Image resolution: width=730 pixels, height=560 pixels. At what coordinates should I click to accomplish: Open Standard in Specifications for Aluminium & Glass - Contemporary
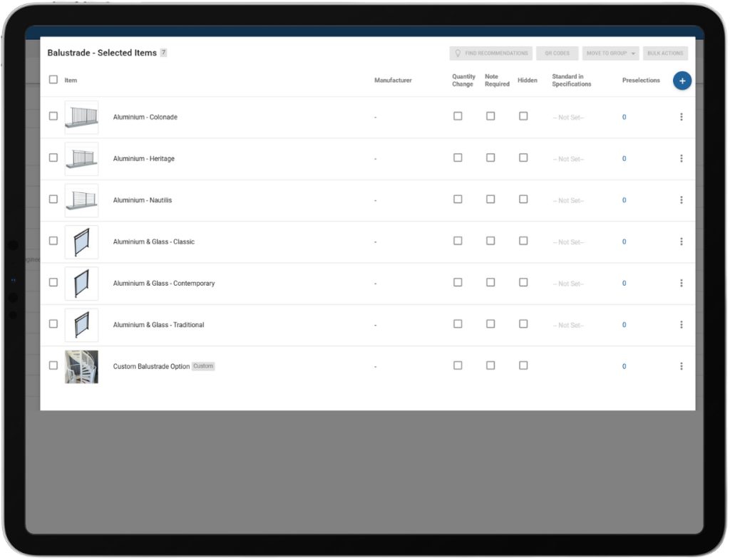tap(568, 284)
